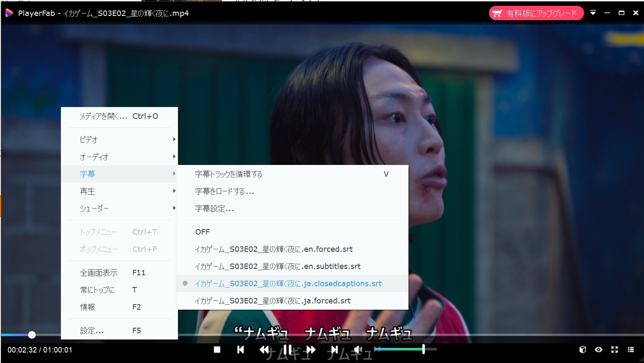The image size is (644, 363).
Task: Maximize the PlayerFab window
Action: [x=622, y=13]
